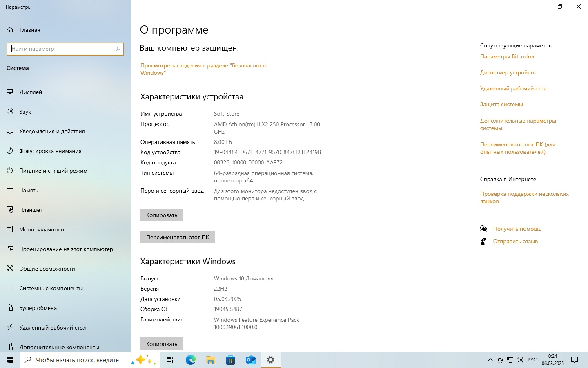Launch Microsoft Edge from taskbar

pyautogui.click(x=190, y=360)
